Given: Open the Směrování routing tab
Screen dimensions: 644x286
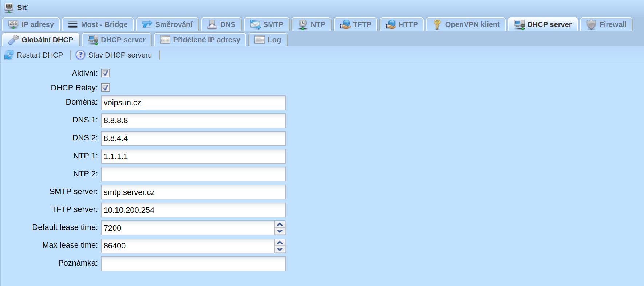Looking at the screenshot, I should (167, 24).
